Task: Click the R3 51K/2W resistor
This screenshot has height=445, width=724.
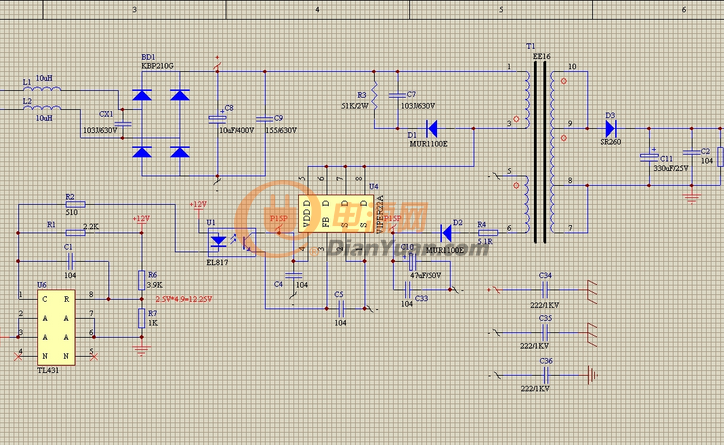Action: click(375, 98)
